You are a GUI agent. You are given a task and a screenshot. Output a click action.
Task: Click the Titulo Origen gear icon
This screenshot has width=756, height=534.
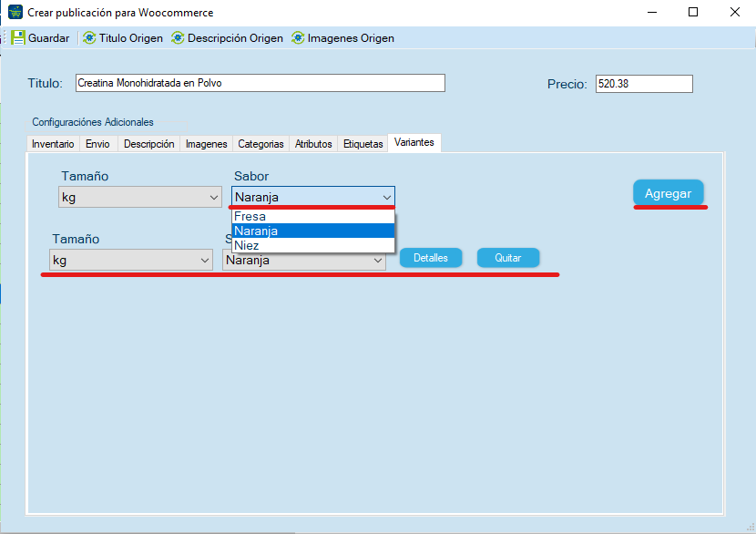89,37
